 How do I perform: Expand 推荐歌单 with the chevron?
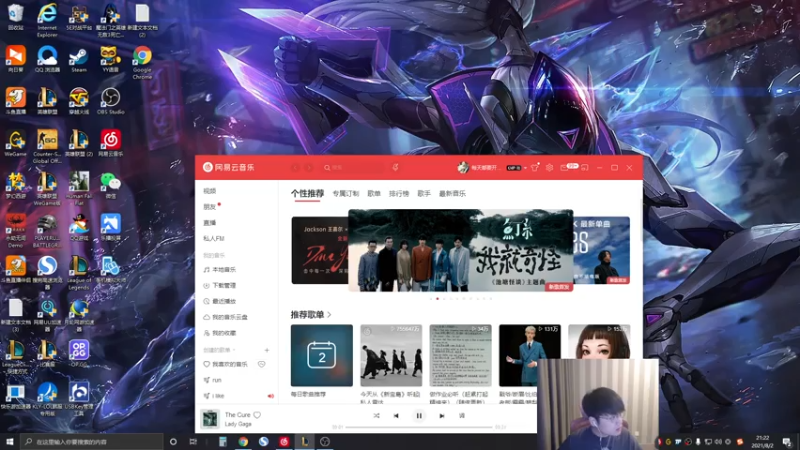click(x=330, y=315)
